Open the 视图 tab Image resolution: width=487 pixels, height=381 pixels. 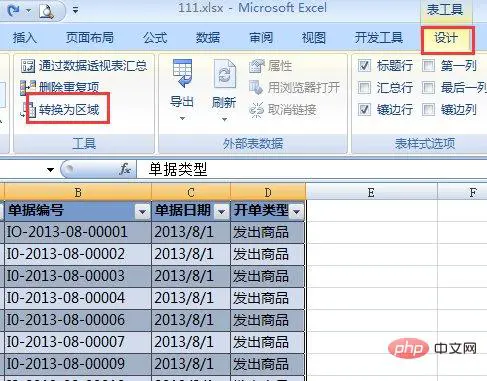tap(313, 38)
